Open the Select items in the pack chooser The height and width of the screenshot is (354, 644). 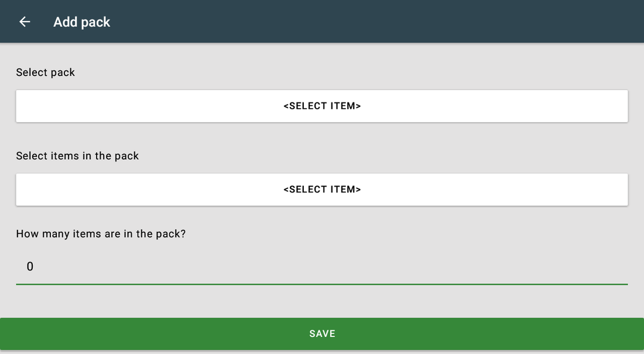click(x=322, y=190)
